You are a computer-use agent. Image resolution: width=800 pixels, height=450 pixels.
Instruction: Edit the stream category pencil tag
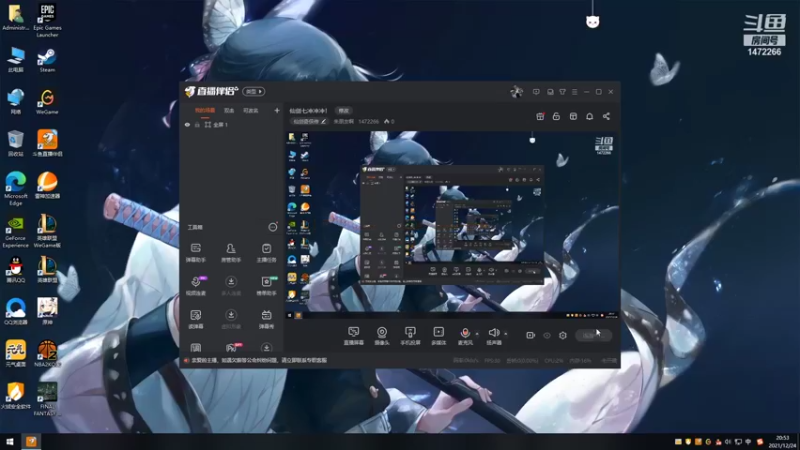point(309,121)
